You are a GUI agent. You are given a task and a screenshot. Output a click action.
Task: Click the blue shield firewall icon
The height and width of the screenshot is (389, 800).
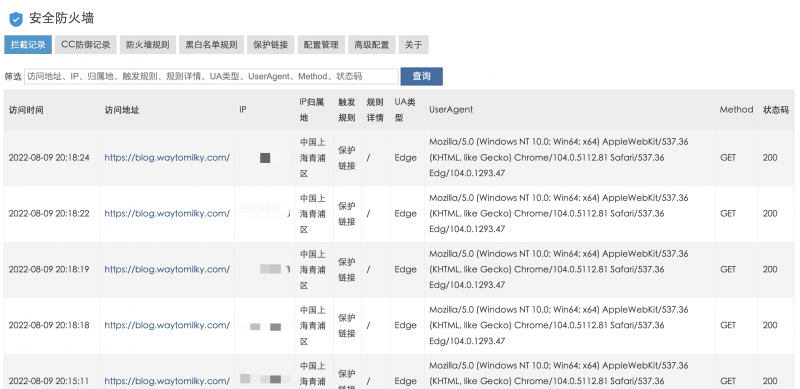(16, 19)
